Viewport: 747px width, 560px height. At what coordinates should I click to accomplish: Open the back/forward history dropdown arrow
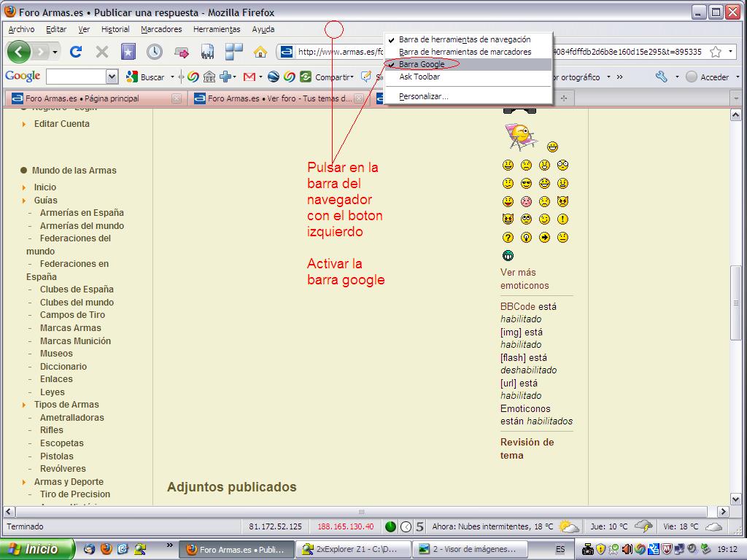[55, 52]
